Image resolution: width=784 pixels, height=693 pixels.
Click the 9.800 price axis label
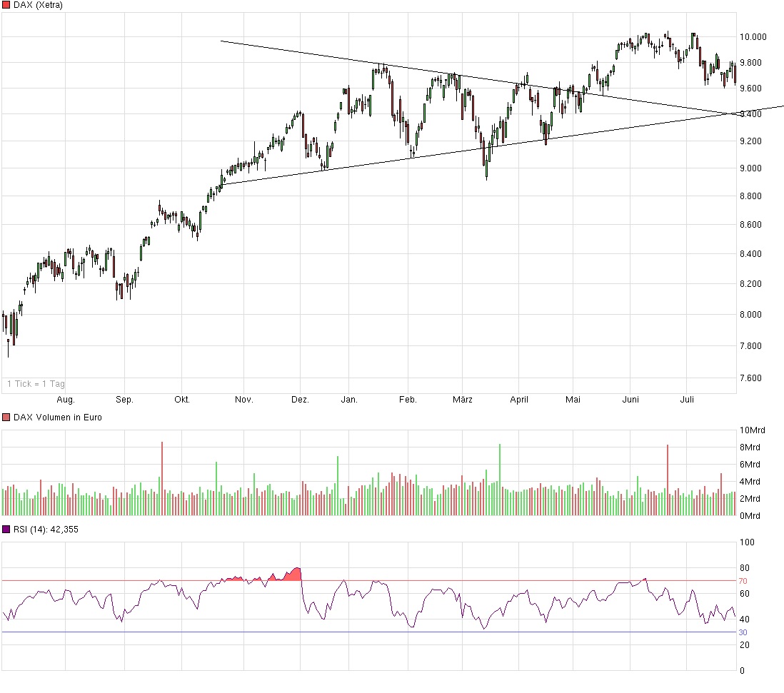coord(751,63)
